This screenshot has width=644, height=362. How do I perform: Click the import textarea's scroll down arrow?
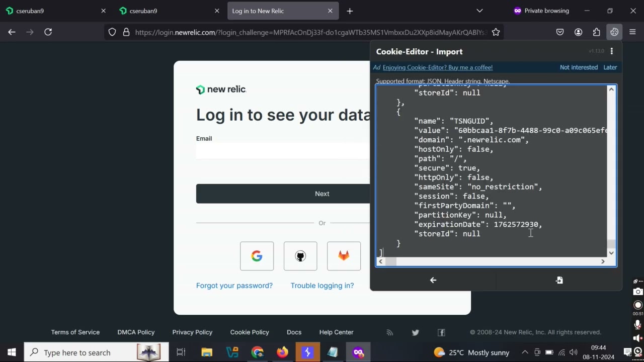click(611, 253)
